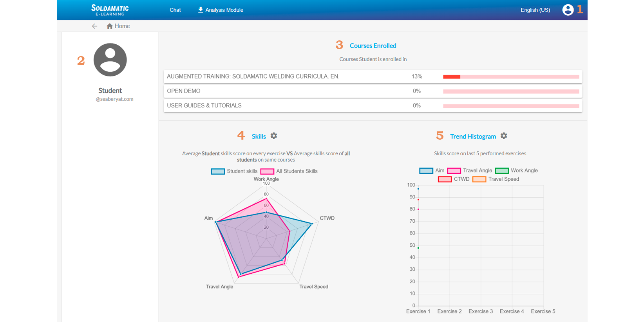Open the OPEN DEMO course row

(x=184, y=91)
